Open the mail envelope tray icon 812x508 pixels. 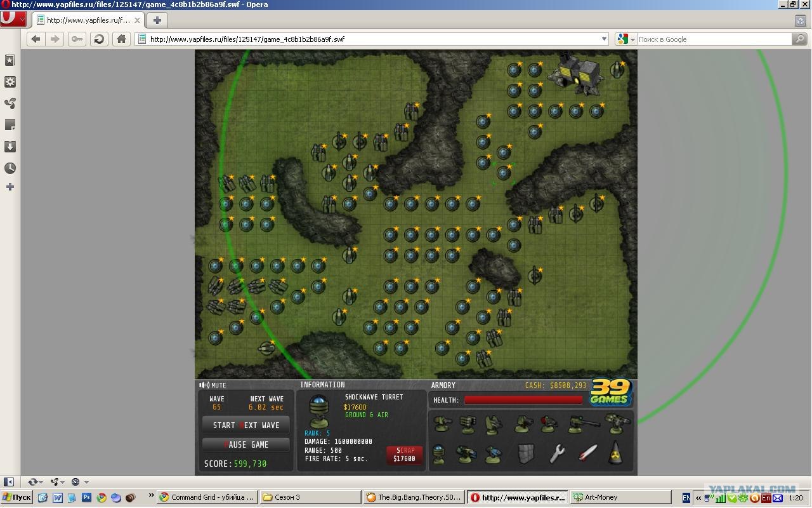point(777,498)
